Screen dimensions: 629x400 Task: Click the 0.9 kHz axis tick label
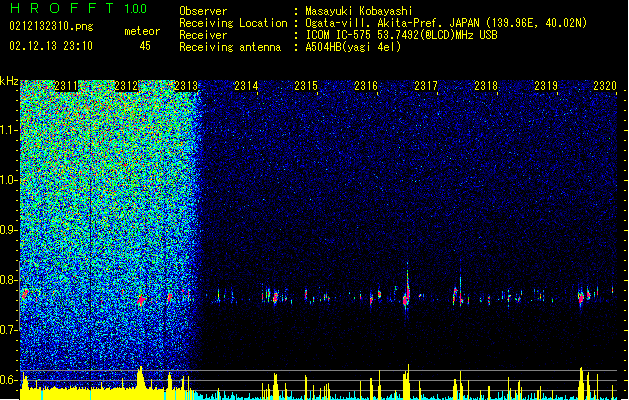point(9,230)
